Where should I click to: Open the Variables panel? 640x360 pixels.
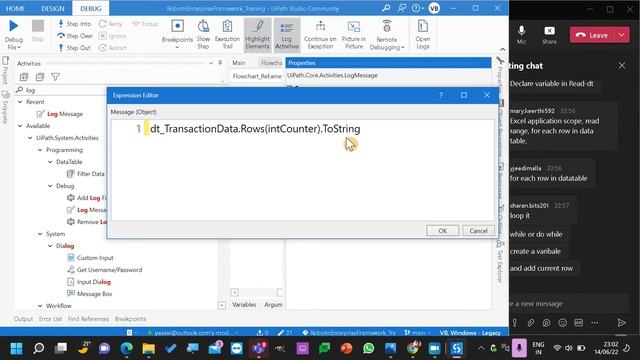point(244,304)
